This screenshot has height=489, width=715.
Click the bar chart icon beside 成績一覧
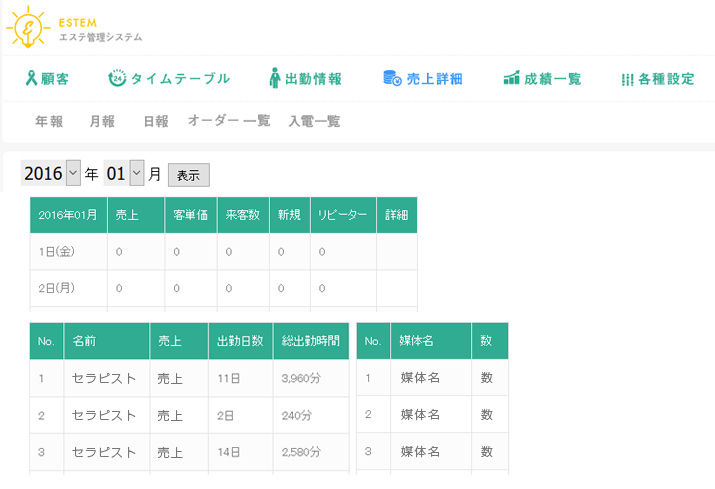pyautogui.click(x=511, y=79)
